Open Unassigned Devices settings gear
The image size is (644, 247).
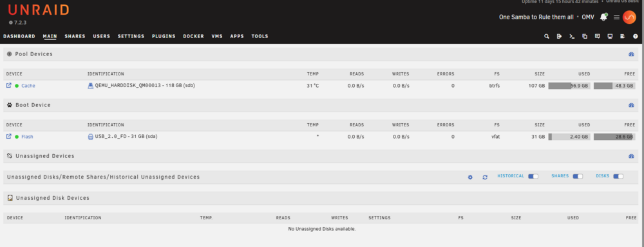tap(470, 177)
